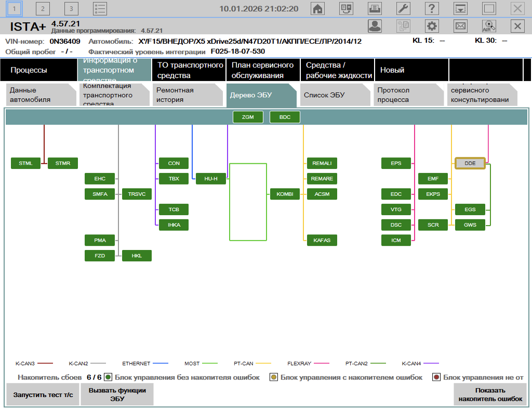The height and width of the screenshot is (409, 532).
Task: Select the KOMBI control unit node
Action: (285, 194)
